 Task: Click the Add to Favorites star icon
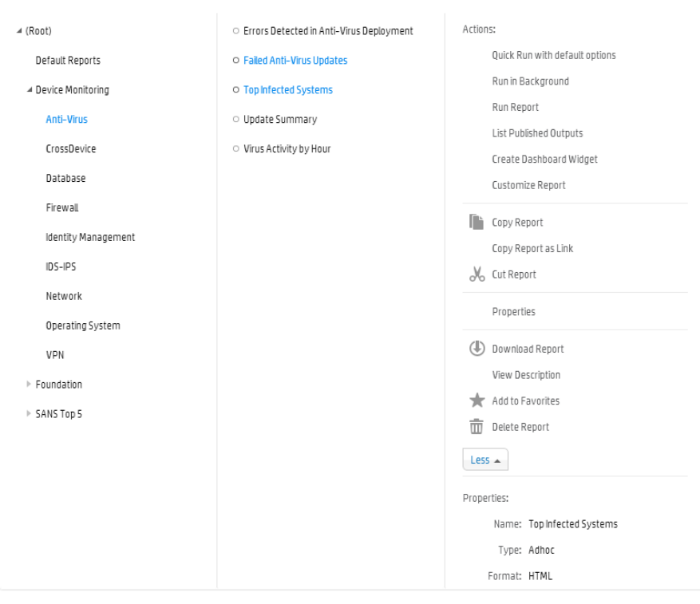point(477,401)
